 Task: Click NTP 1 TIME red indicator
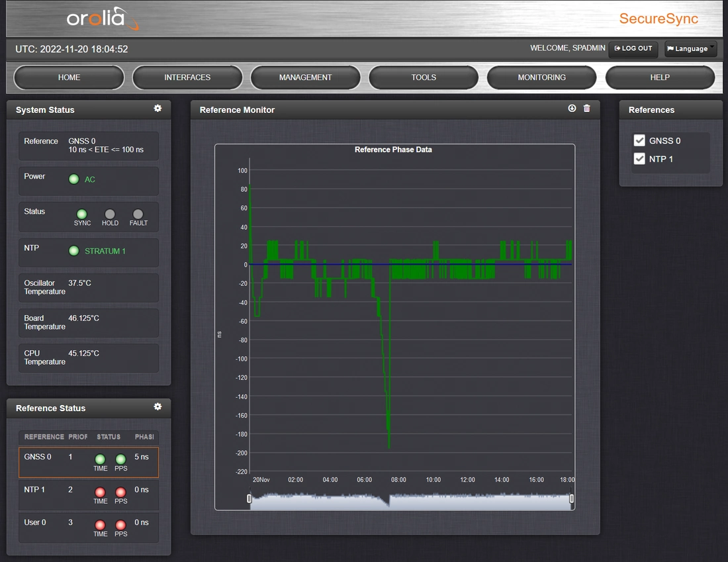101,492
